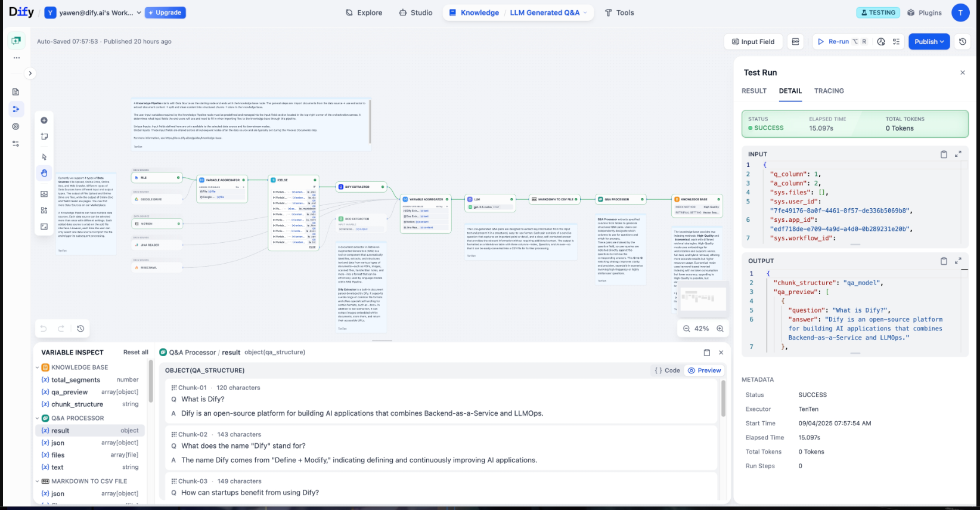980x510 pixels.
Task: Open the Publish dropdown
Action: [929, 42]
